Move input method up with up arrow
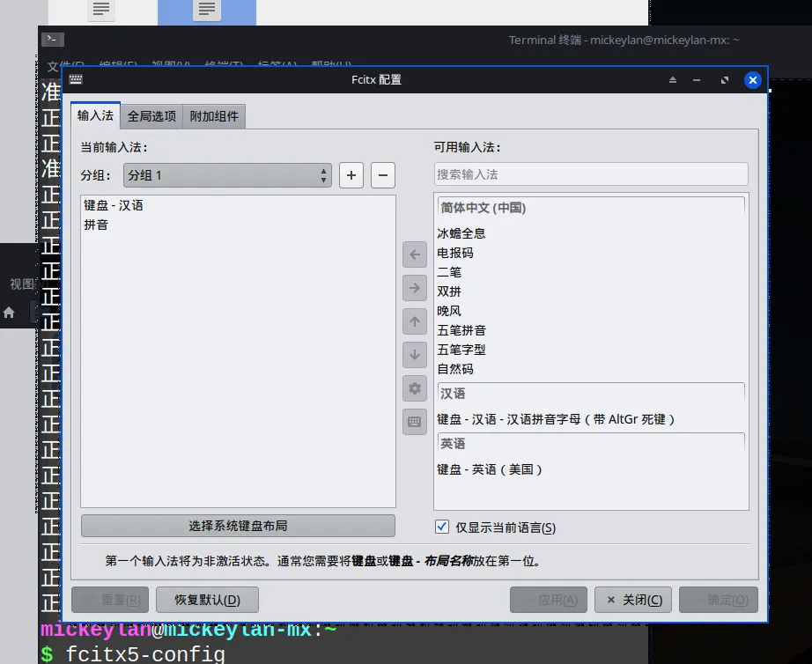812x664 pixels. (x=414, y=321)
